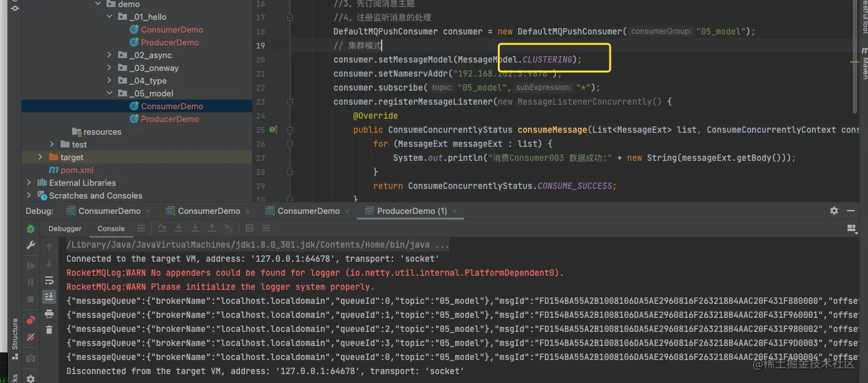Click override gutter icon on line 25
The width and height of the screenshot is (868, 383).
pyautogui.click(x=273, y=130)
